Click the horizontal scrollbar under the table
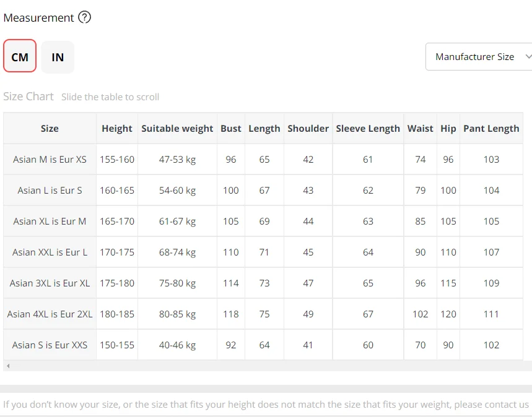The image size is (532, 417). [x=266, y=366]
